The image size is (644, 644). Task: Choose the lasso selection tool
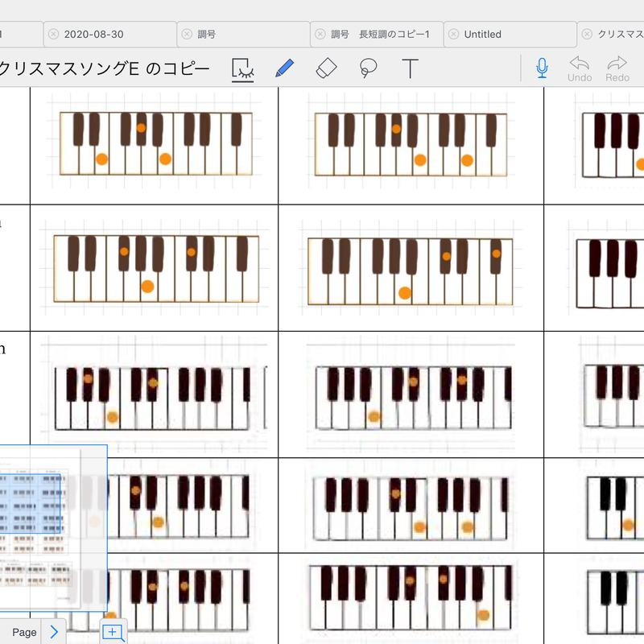point(368,68)
